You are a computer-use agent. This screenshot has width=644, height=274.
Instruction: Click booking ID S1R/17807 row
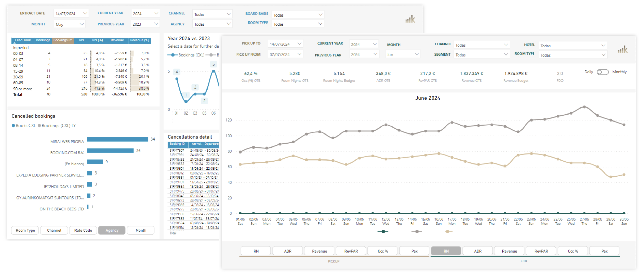[x=193, y=150]
